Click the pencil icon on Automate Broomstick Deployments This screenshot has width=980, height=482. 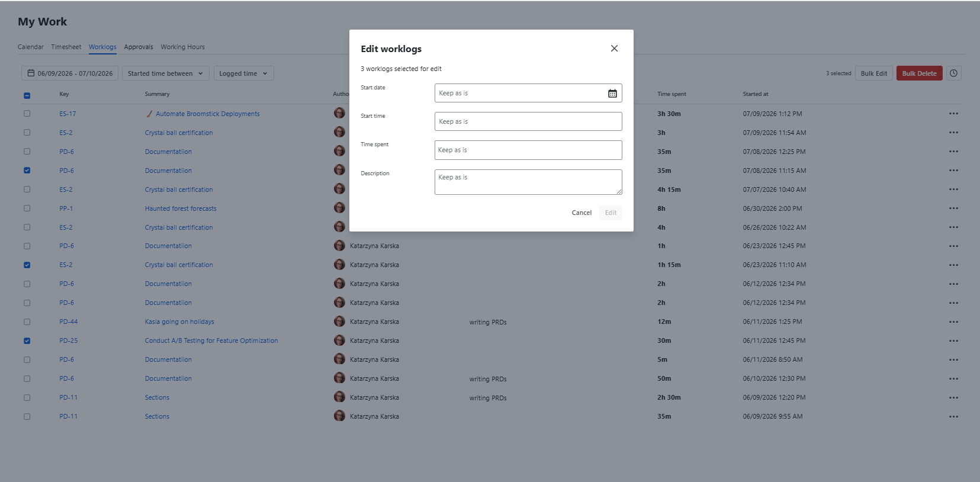point(149,114)
